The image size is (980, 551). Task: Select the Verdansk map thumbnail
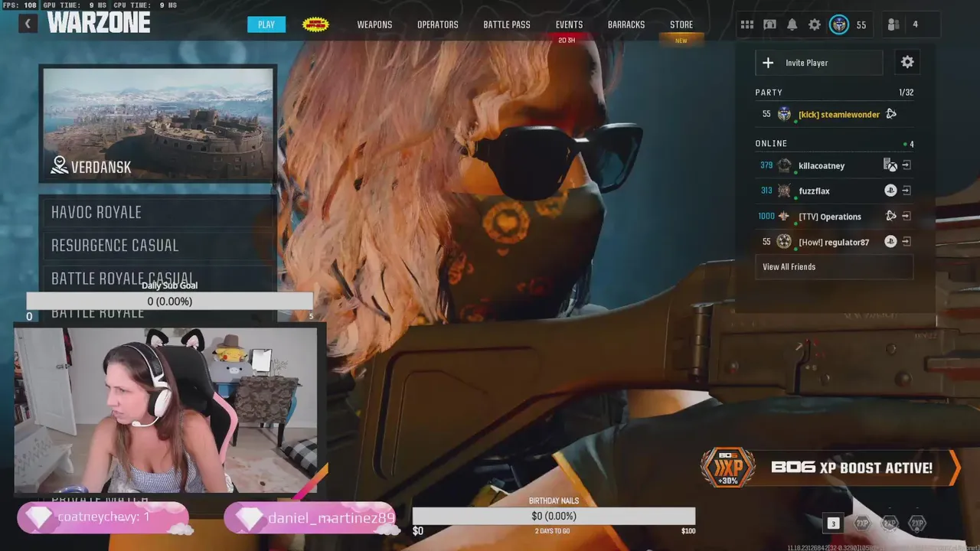coord(158,125)
